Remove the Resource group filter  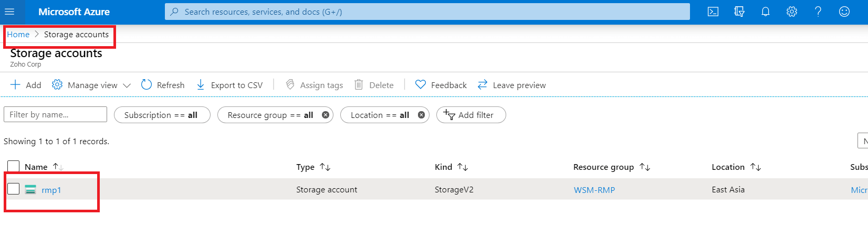326,115
